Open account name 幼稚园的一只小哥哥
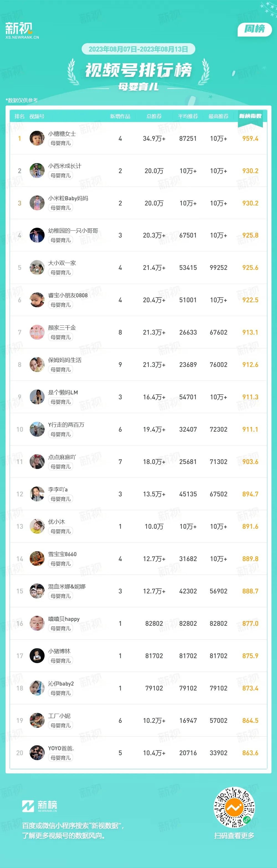This screenshot has height=868, width=277. tap(73, 230)
